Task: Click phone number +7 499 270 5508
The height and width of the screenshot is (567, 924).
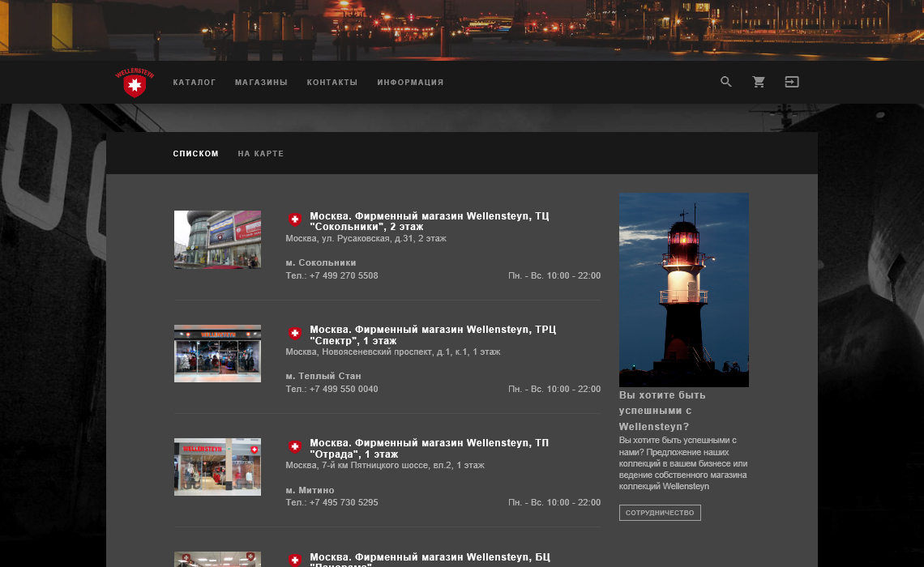Action: click(x=344, y=275)
